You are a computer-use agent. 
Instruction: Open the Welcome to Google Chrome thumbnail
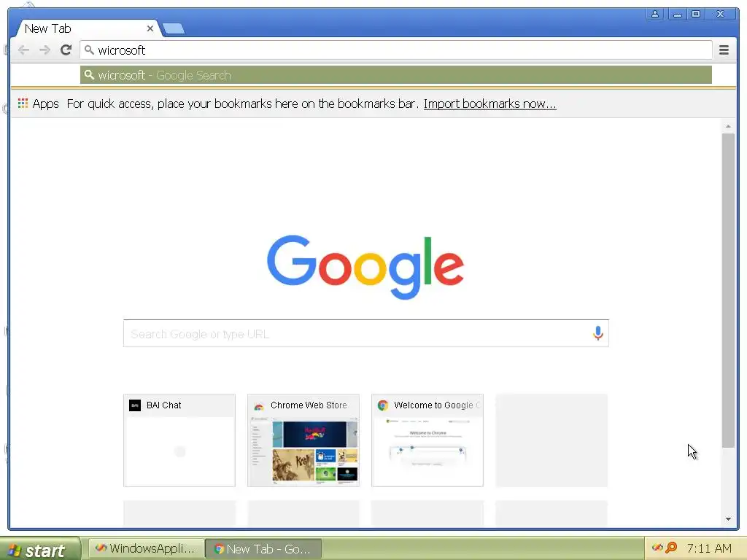click(427, 440)
